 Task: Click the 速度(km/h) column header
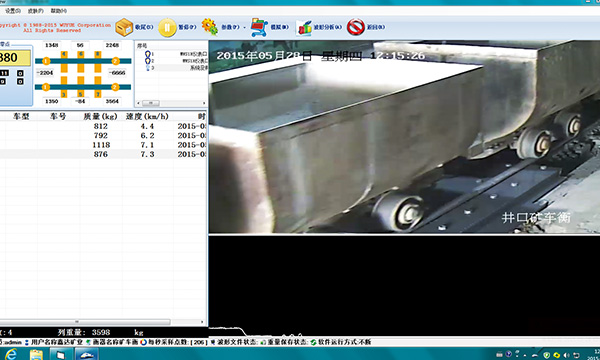point(147,116)
